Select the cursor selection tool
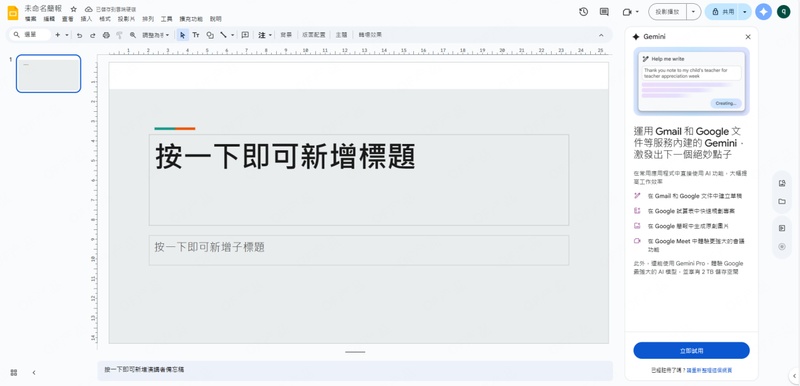The image size is (800, 386). (183, 35)
